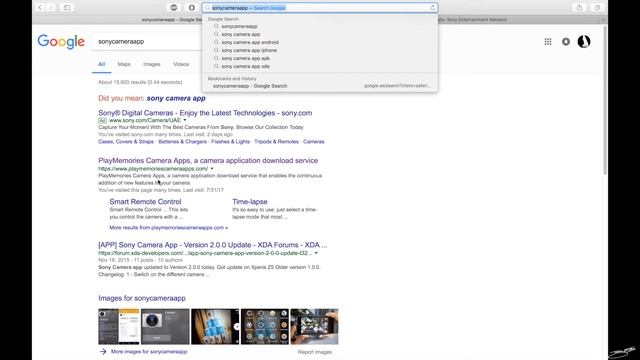
Task: Open the Safari share button
Action: click(579, 7)
